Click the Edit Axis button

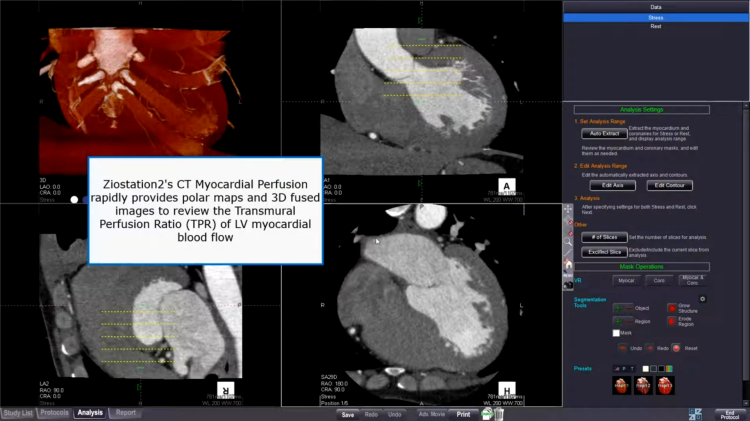(613, 185)
